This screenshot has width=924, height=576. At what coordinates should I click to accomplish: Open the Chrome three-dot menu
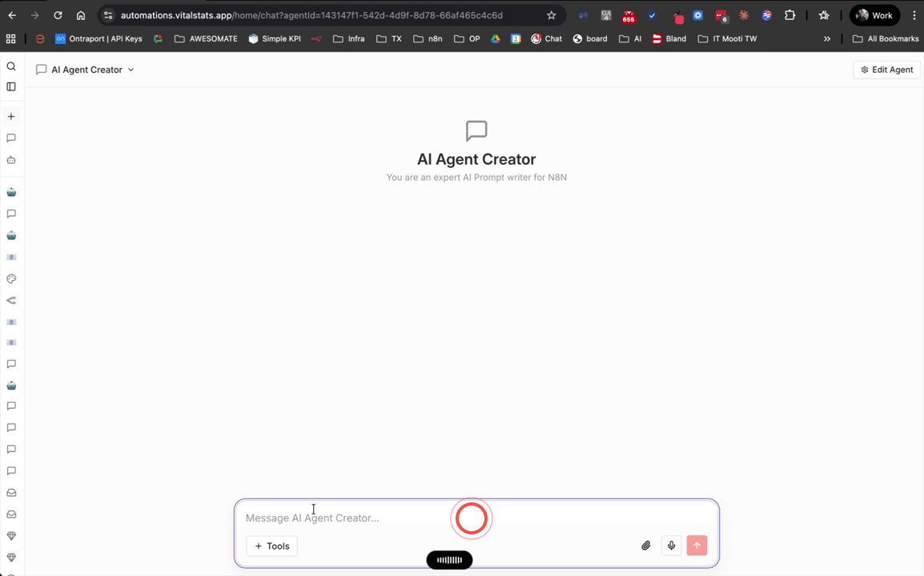[914, 14]
